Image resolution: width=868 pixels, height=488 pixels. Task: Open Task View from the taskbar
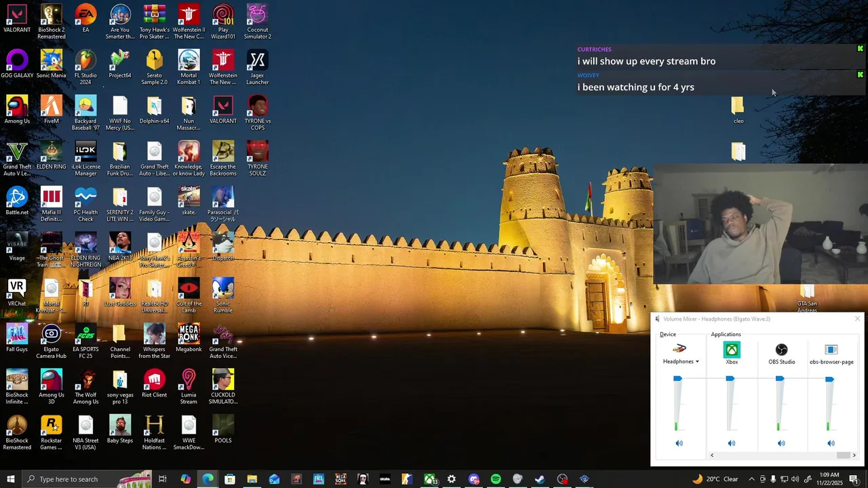(x=163, y=479)
